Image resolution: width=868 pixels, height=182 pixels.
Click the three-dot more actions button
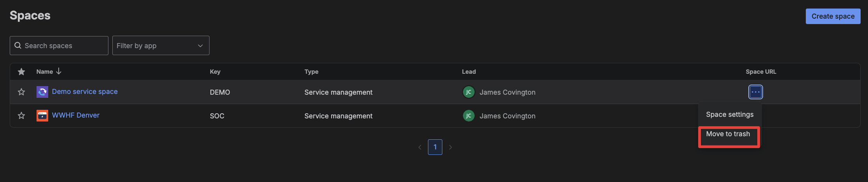755,92
